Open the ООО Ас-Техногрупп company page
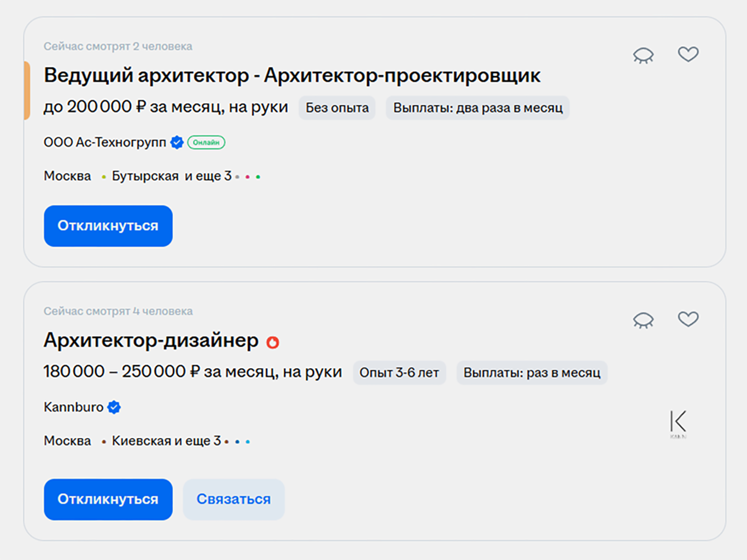This screenshot has height=560, width=747. pyautogui.click(x=105, y=143)
